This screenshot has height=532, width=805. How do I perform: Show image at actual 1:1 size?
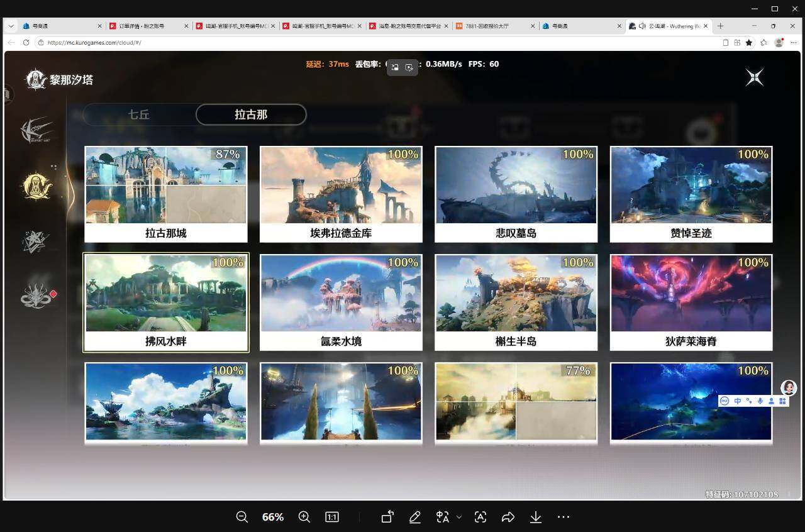(332, 517)
